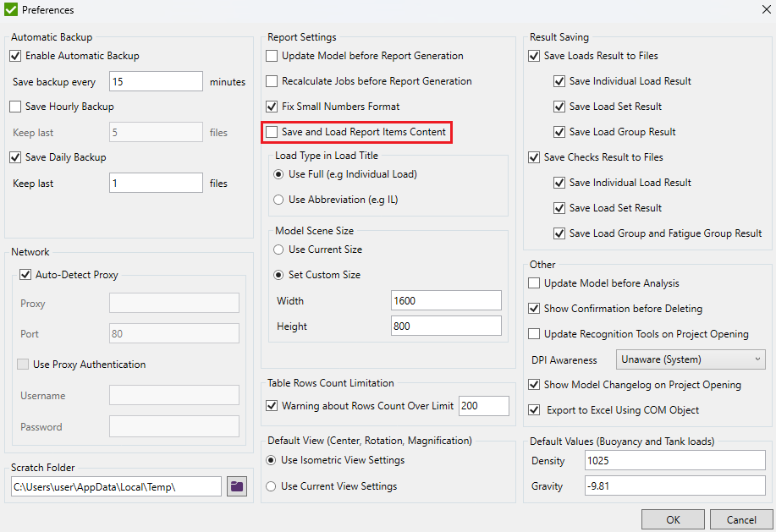
Task: Click the Cancel button
Action: click(x=740, y=518)
